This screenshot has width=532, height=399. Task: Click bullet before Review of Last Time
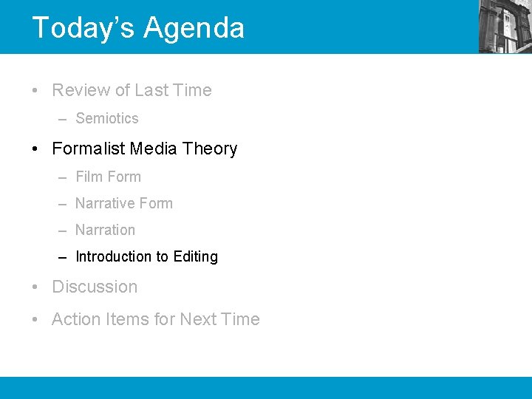[x=35, y=91]
